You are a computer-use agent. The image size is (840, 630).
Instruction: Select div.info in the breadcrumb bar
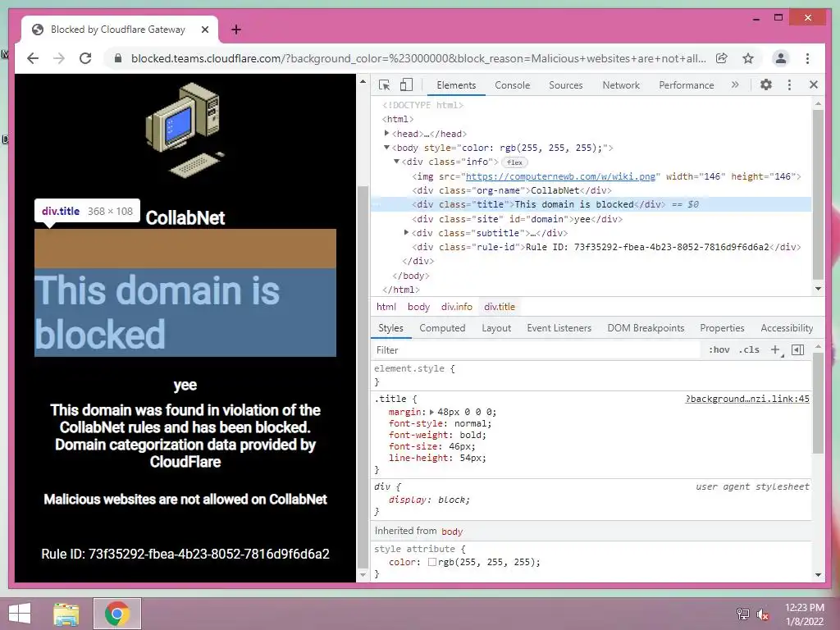point(456,307)
